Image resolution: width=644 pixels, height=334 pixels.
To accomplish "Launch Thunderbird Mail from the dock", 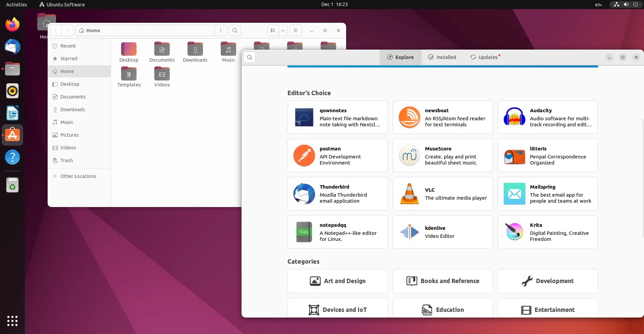I will click(x=12, y=47).
